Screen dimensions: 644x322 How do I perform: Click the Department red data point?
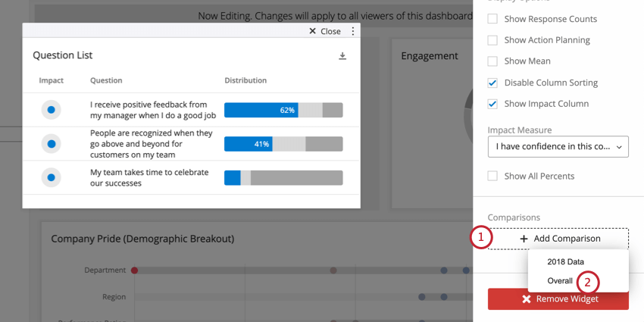click(x=134, y=270)
